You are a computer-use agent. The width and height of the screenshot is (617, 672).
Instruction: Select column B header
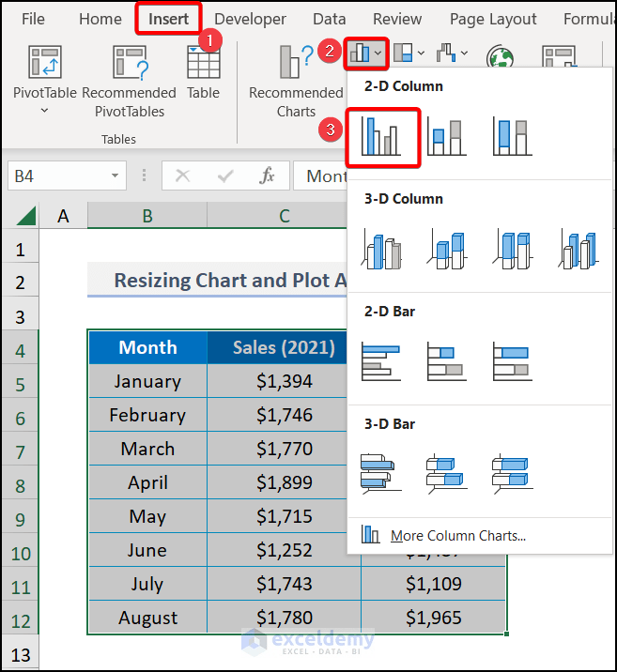click(x=147, y=216)
